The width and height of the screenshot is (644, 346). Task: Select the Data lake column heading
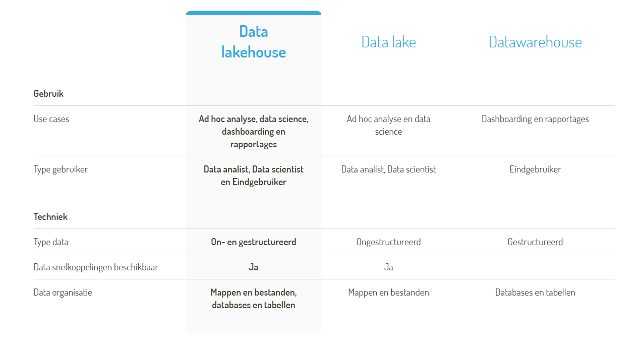click(388, 42)
